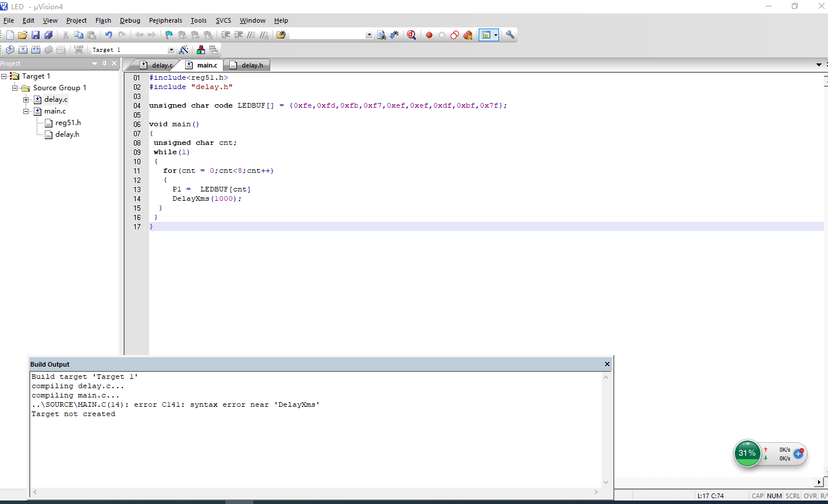Open the Project panel options arrow
Screen dimensions: 828x504
(x=95, y=63)
